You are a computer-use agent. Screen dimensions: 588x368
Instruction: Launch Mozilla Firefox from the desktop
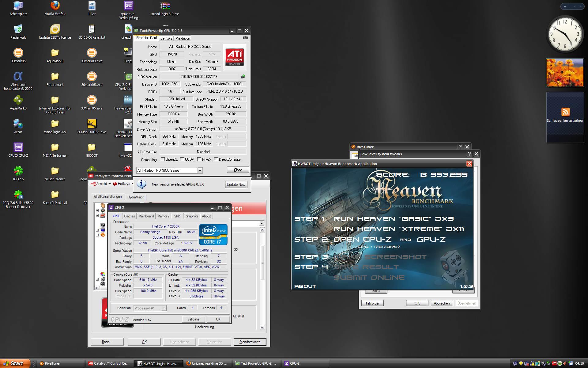(x=55, y=8)
